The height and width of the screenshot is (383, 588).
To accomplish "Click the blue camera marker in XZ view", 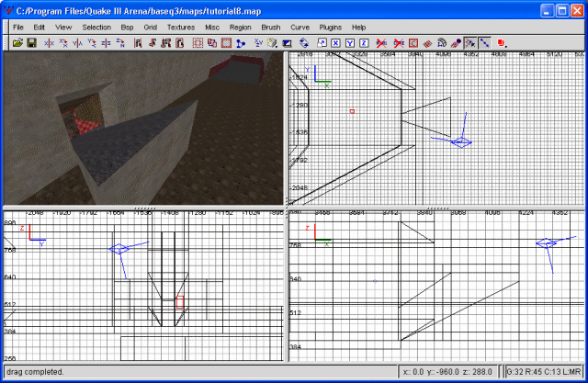I will (546, 243).
